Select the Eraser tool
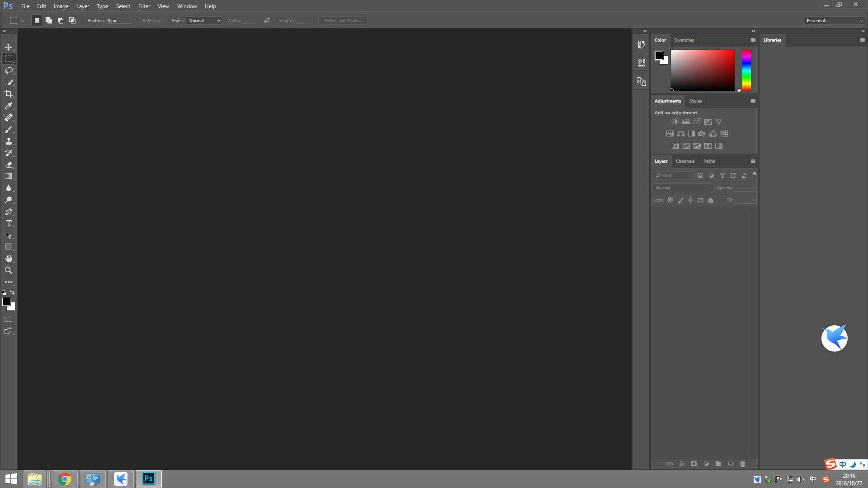 [x=9, y=164]
